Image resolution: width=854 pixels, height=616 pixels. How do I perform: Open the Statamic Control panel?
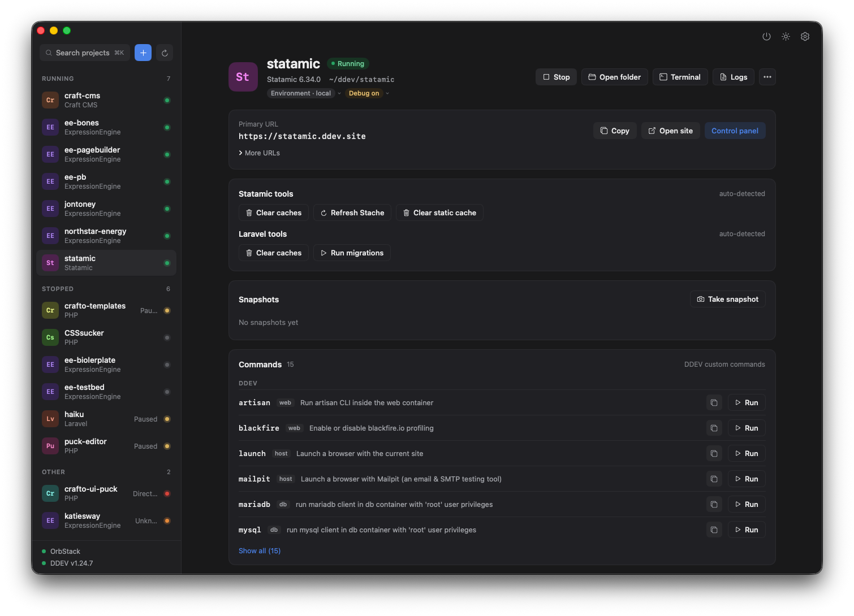coord(735,131)
